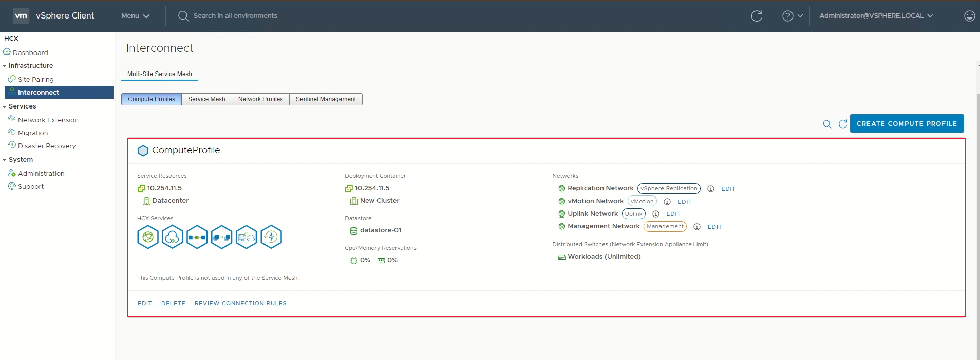Collapse the Infrastructure tree section
Viewport: 980px width, 360px height.
(5, 66)
